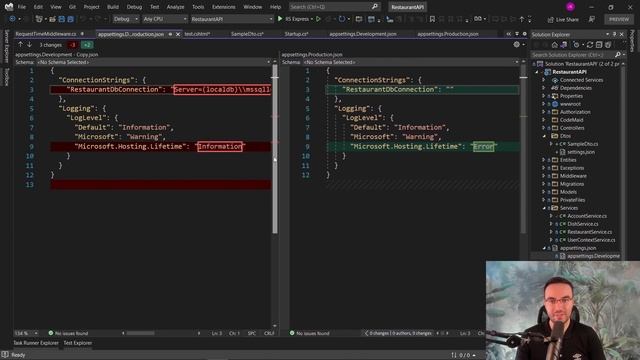The width and height of the screenshot is (640, 360).
Task: Open the Extensions menu
Action: click(224, 7)
